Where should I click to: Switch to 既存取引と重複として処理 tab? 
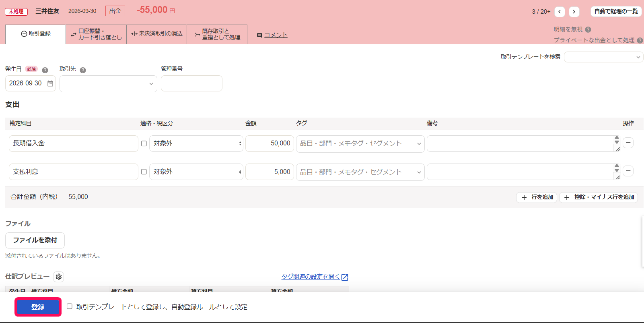click(x=217, y=34)
